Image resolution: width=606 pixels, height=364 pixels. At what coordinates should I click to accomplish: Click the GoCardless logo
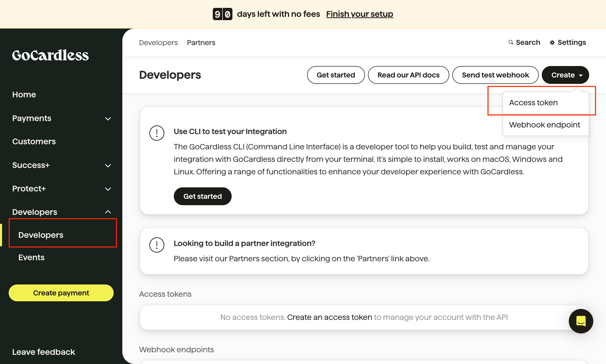point(50,55)
